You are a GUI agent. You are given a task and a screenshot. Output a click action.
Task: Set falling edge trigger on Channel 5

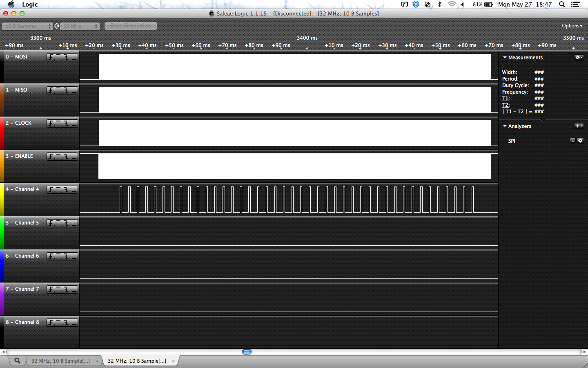point(66,223)
